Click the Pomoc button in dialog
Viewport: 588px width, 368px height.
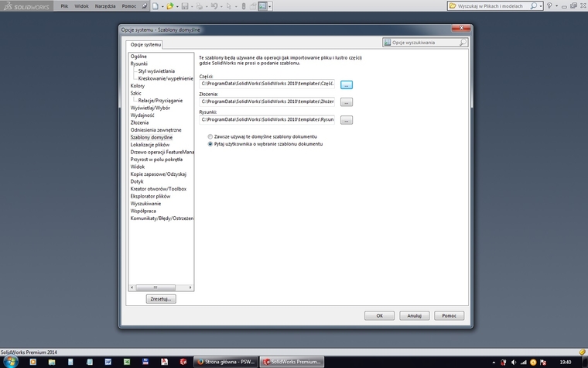[x=449, y=316]
